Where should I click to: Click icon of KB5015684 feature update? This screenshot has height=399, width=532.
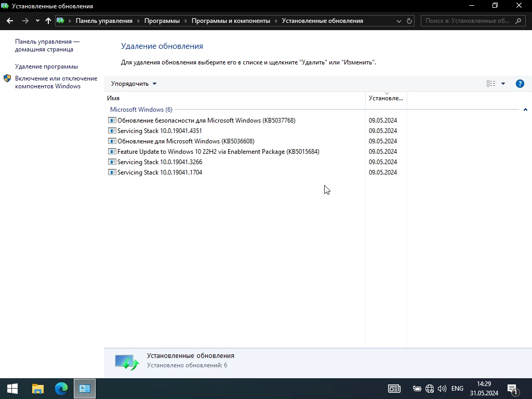(112, 151)
